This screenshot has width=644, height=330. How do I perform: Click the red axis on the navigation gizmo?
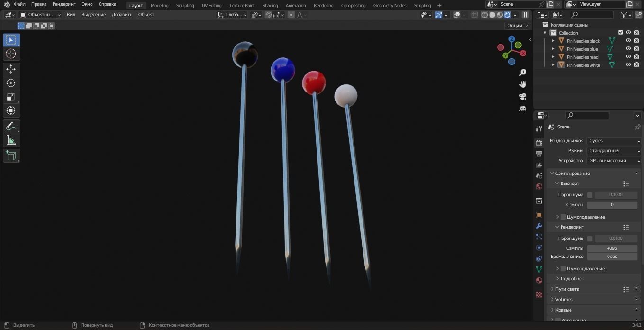tap(523, 53)
